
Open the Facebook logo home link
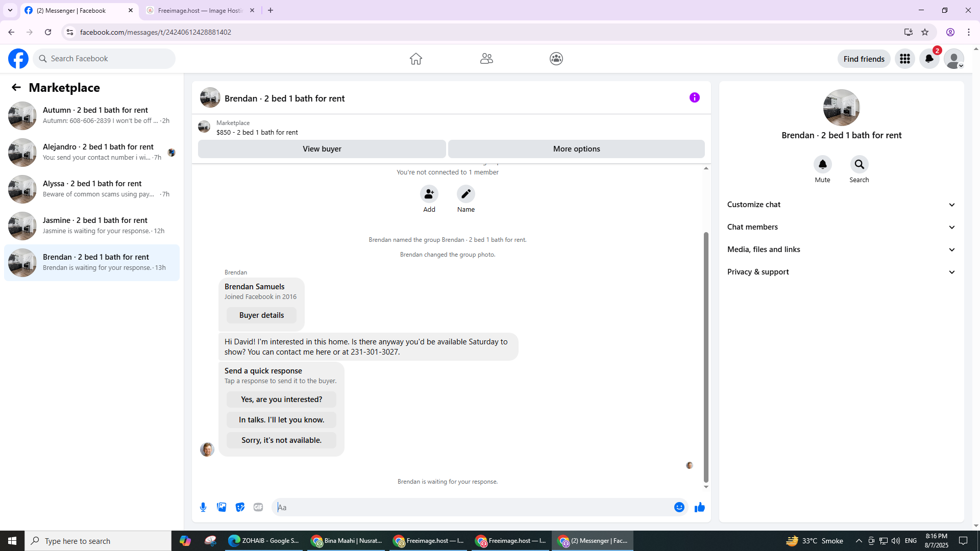[x=18, y=59]
